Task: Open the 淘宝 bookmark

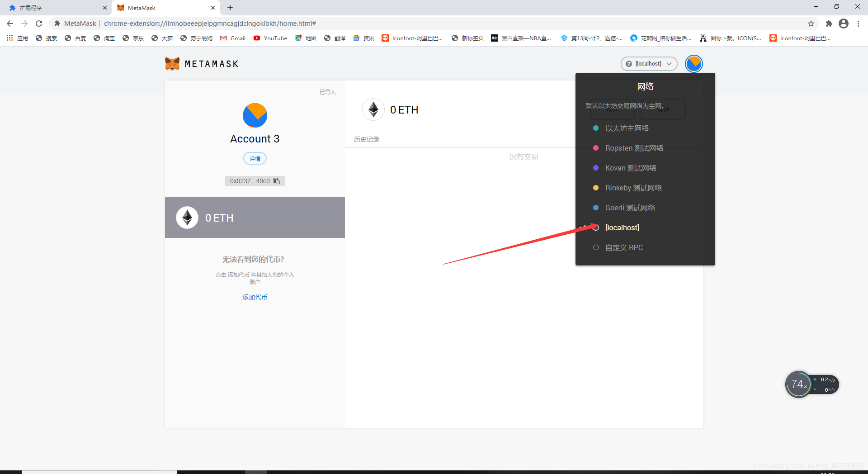Action: point(104,38)
